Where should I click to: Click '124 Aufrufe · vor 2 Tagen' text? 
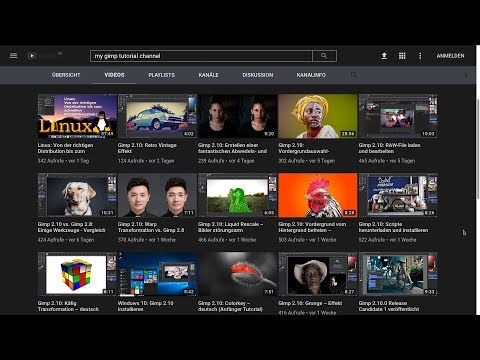(146, 161)
